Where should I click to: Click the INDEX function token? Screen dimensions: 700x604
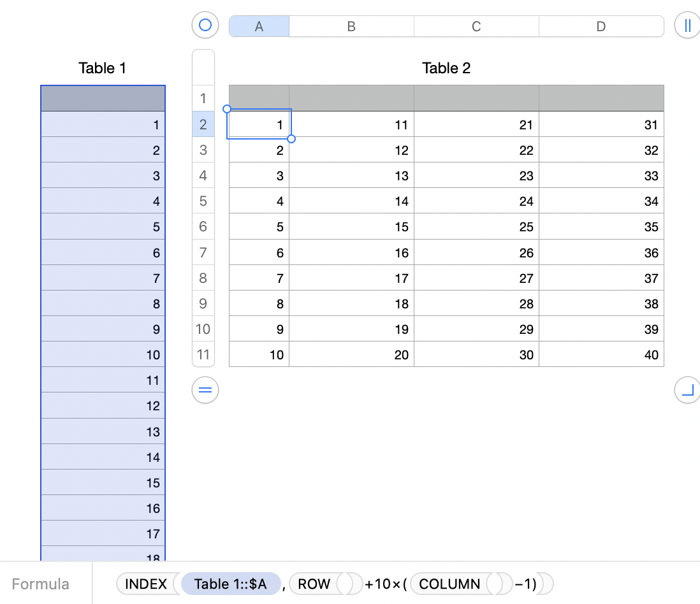coord(146,584)
